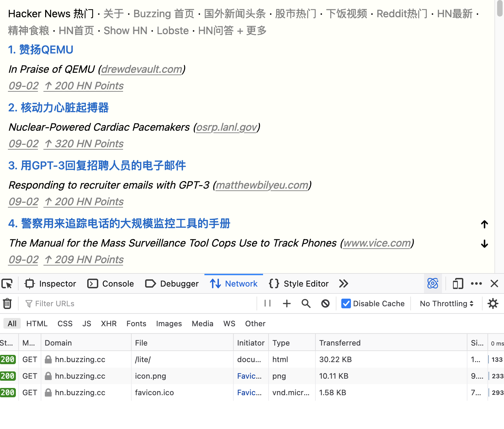Toggle responsive design mode icon
The height and width of the screenshot is (429, 504).
[458, 284]
